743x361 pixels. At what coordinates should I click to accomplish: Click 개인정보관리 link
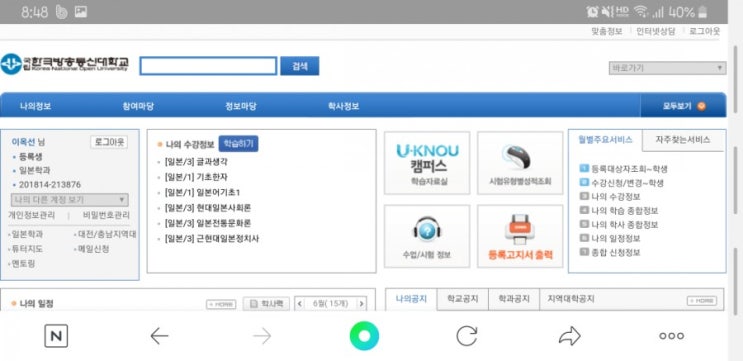coord(31,215)
